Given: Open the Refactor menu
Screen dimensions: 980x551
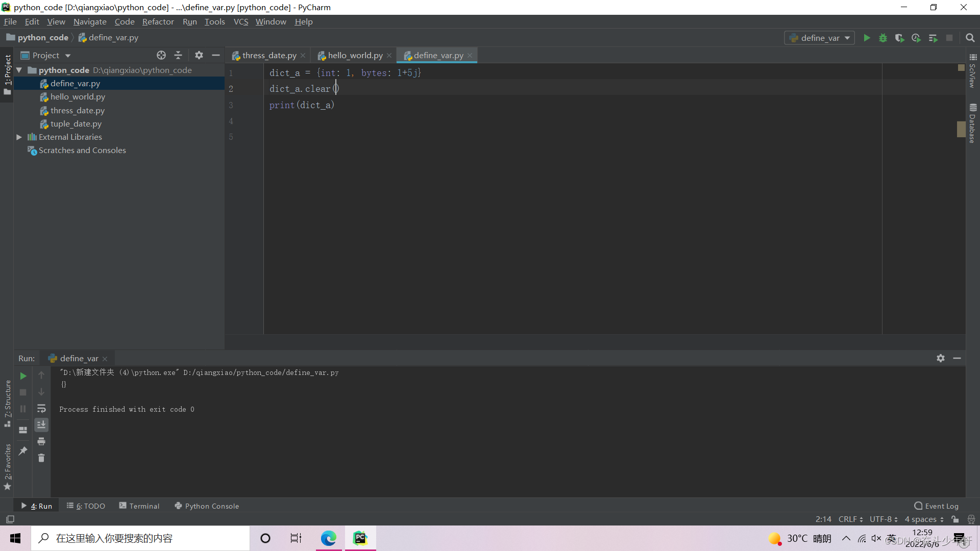Looking at the screenshot, I should pos(158,21).
